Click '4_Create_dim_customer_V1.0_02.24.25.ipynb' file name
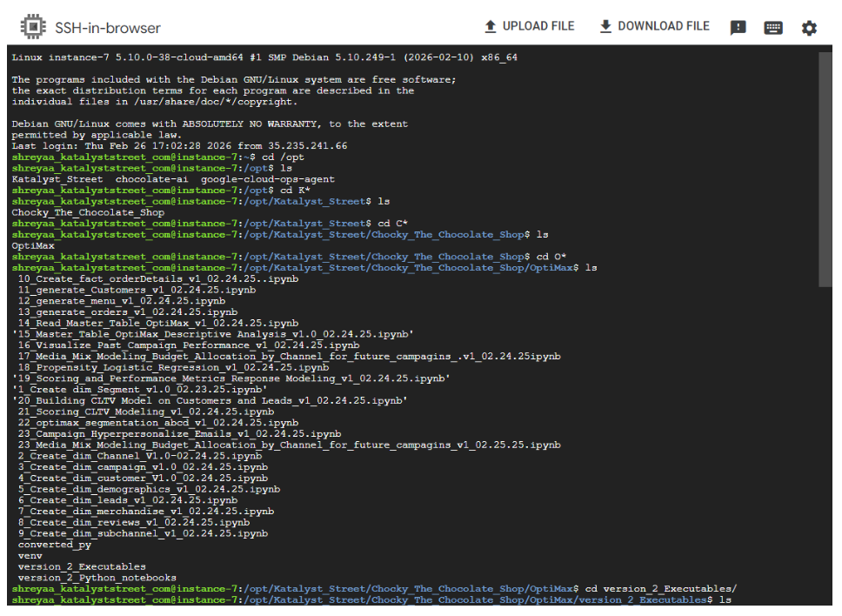Screen dimensions: 842x616 click(x=143, y=478)
